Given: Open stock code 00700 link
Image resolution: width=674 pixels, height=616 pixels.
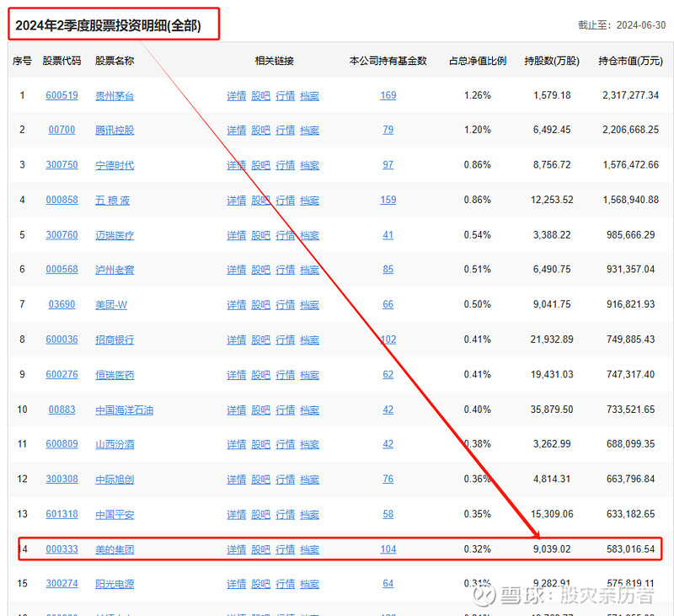Looking at the screenshot, I should pos(62,130).
